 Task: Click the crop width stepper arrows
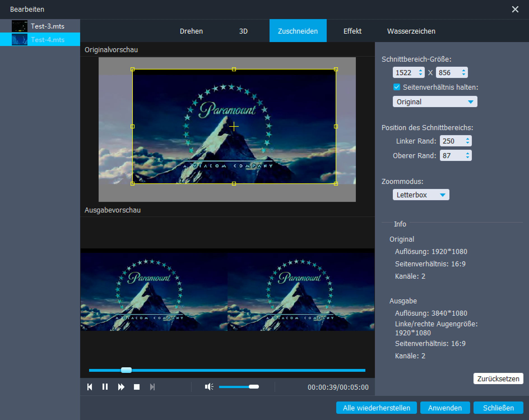tap(421, 72)
